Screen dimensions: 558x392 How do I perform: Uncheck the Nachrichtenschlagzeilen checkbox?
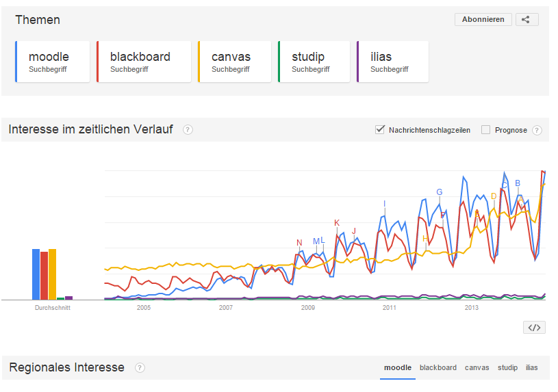(380, 129)
